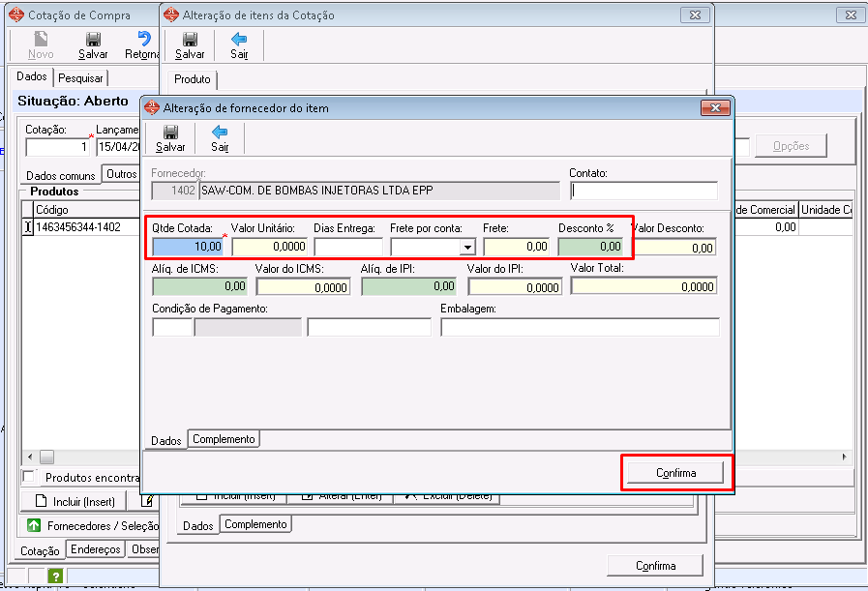Close the Alteração de itens da Cotação window
The width and height of the screenshot is (868, 591).
click(x=696, y=15)
